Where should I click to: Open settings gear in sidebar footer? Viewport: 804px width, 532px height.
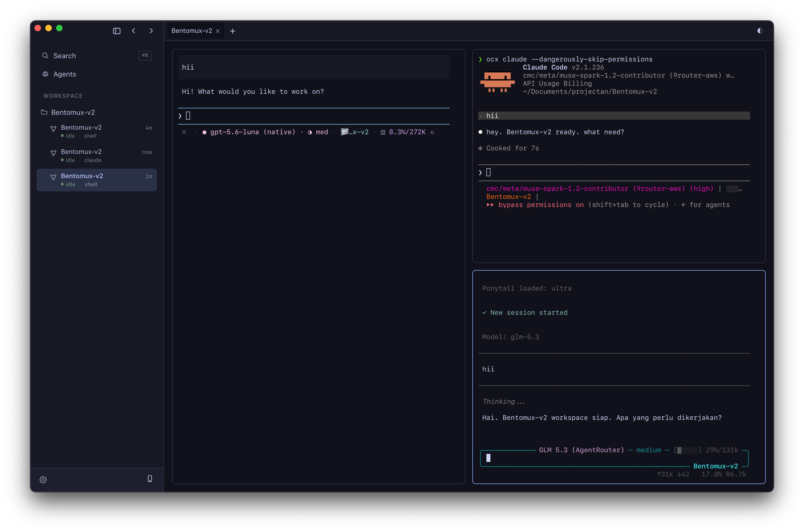point(43,479)
